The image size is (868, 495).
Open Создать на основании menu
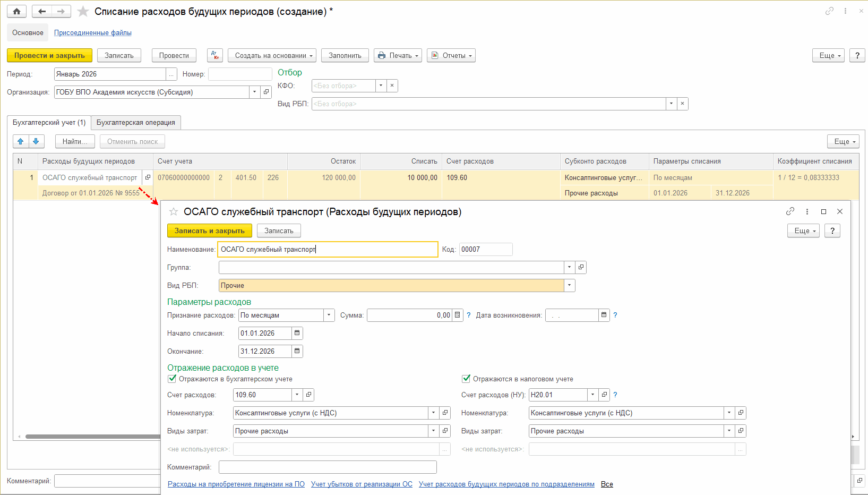pos(272,55)
